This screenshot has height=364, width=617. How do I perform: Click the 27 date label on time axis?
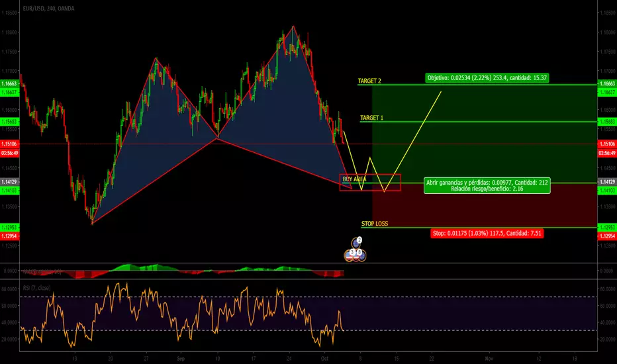(146, 359)
